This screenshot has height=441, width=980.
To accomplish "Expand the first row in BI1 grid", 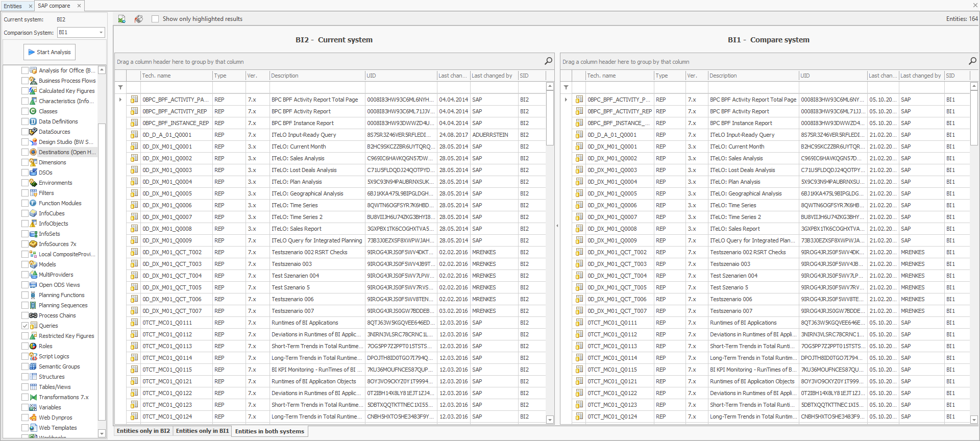I will point(566,100).
